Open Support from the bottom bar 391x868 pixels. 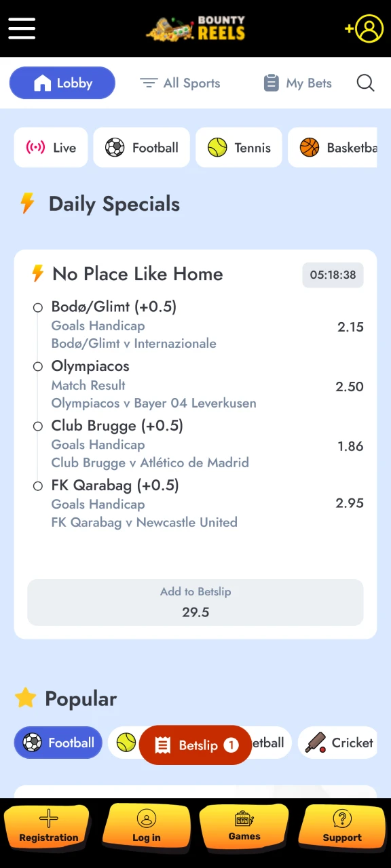coord(342,827)
